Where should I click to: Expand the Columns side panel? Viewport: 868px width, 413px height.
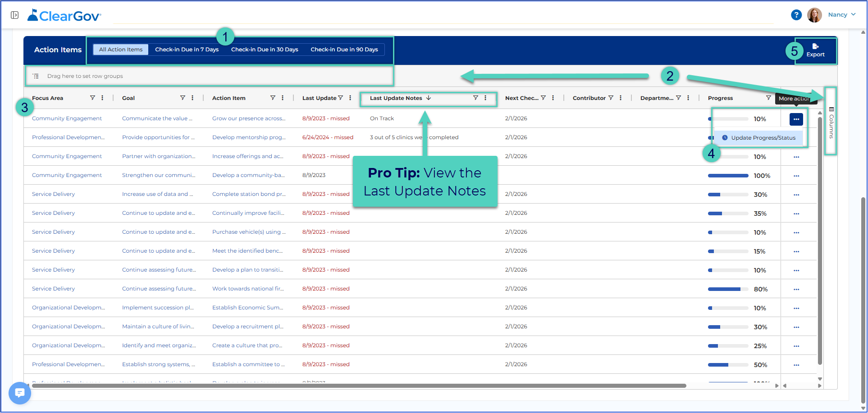(831, 122)
